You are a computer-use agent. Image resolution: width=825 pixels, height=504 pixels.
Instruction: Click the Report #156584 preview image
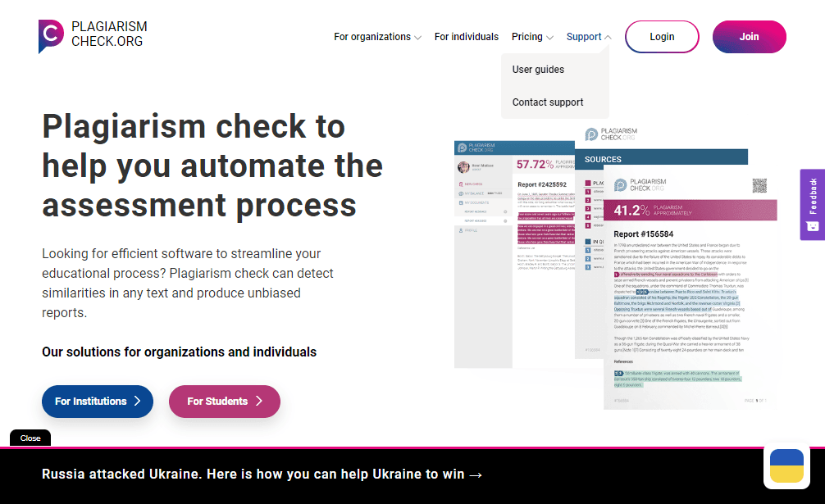click(x=691, y=288)
